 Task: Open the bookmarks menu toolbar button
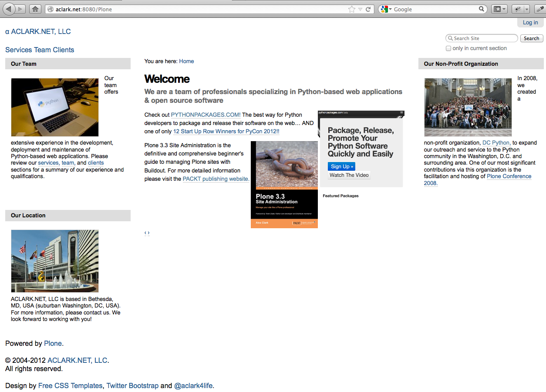coord(499,9)
